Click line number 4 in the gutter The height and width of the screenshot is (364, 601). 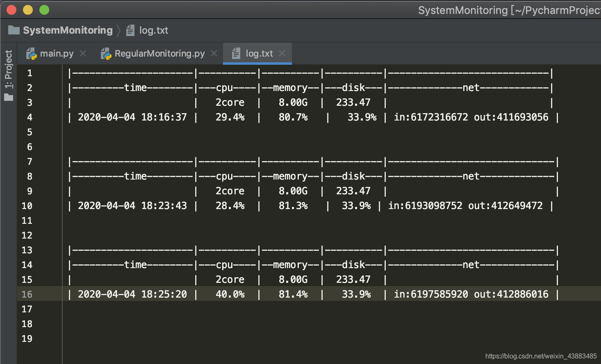30,117
